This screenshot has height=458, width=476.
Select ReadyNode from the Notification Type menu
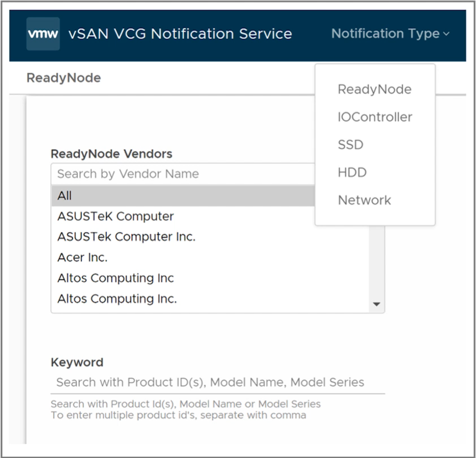click(374, 90)
